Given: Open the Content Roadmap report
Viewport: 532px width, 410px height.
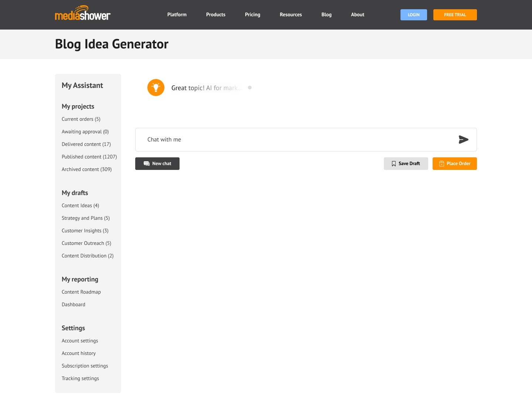Looking at the screenshot, I should pos(81,292).
